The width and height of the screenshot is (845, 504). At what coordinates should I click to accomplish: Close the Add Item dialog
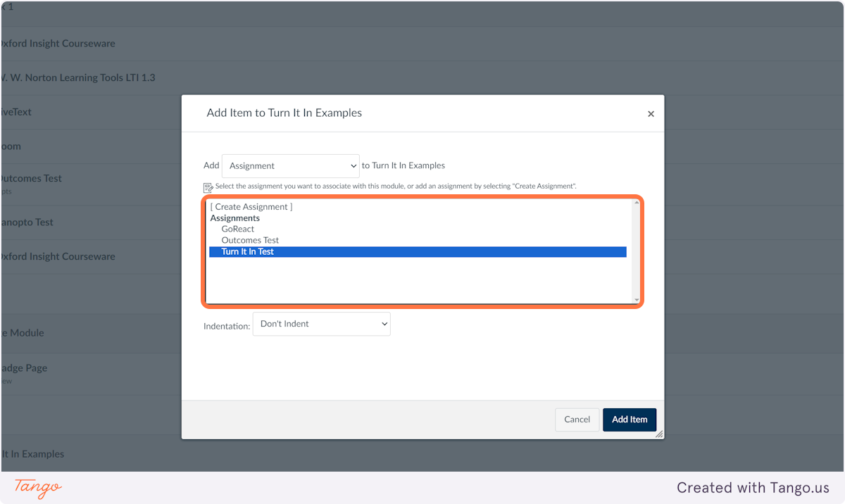(651, 114)
